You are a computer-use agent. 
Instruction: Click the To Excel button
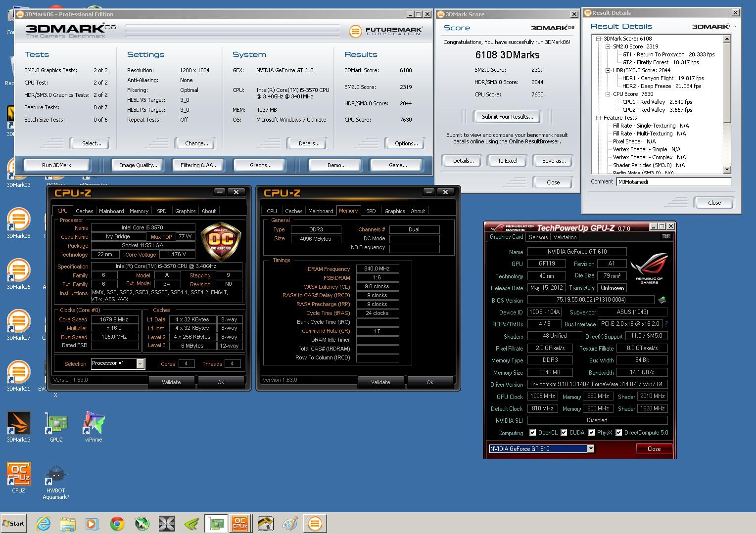click(507, 161)
